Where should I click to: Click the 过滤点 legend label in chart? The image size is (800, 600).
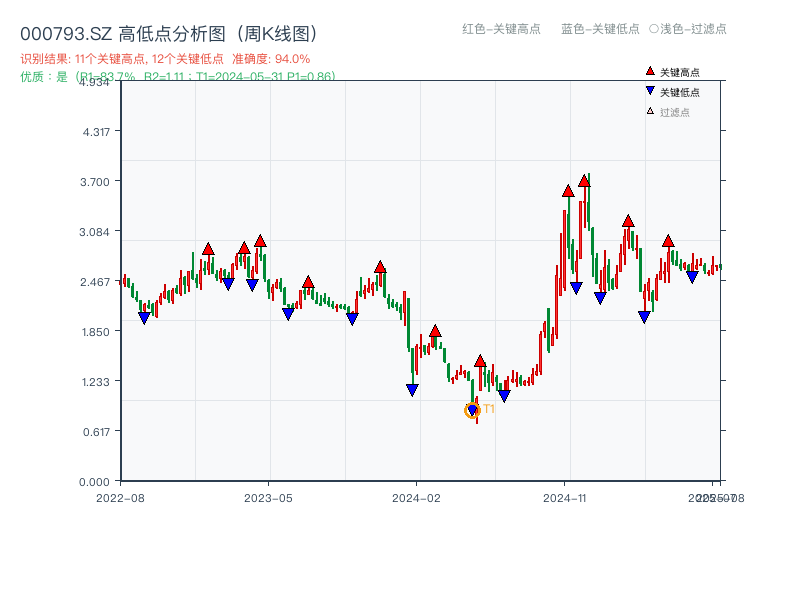pyautogui.click(x=674, y=112)
